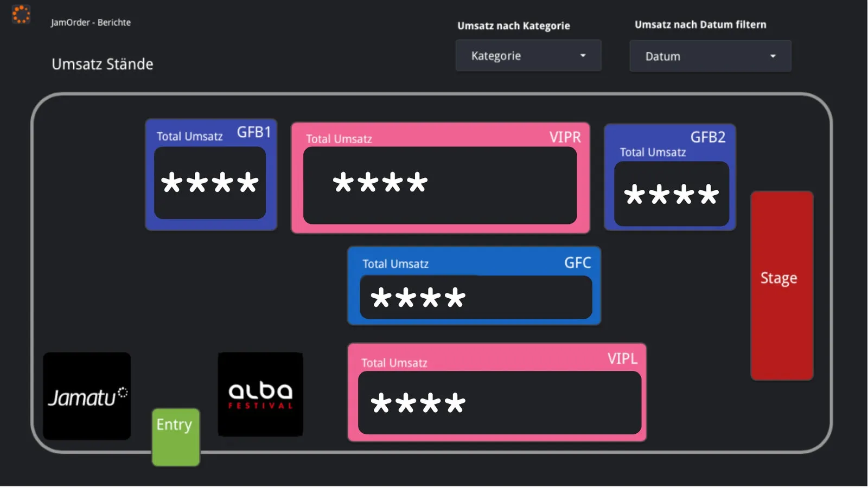Reveal the hidden VIPR Umsatz value

coord(440,185)
